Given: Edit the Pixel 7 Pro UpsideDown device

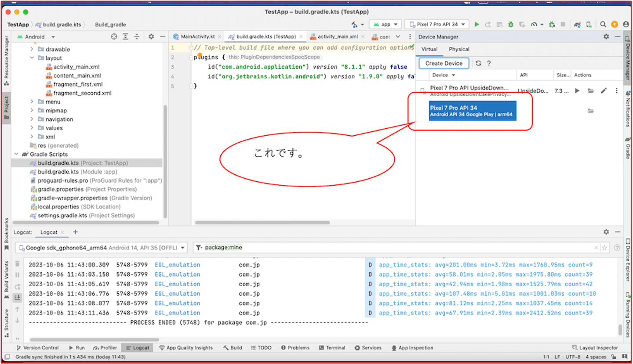Looking at the screenshot, I should [604, 91].
